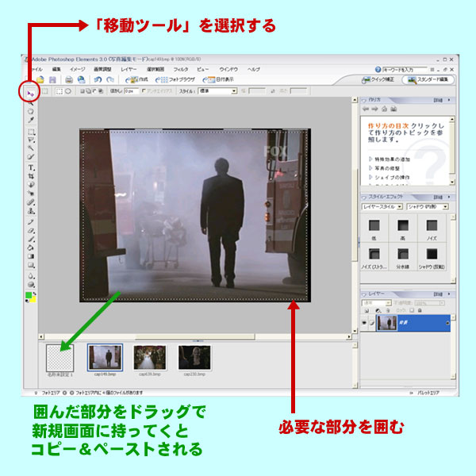Image resolution: width=476 pixels, height=476 pixels.
Task: Select the Magic Wand tool
Action: pyautogui.click(x=31, y=148)
